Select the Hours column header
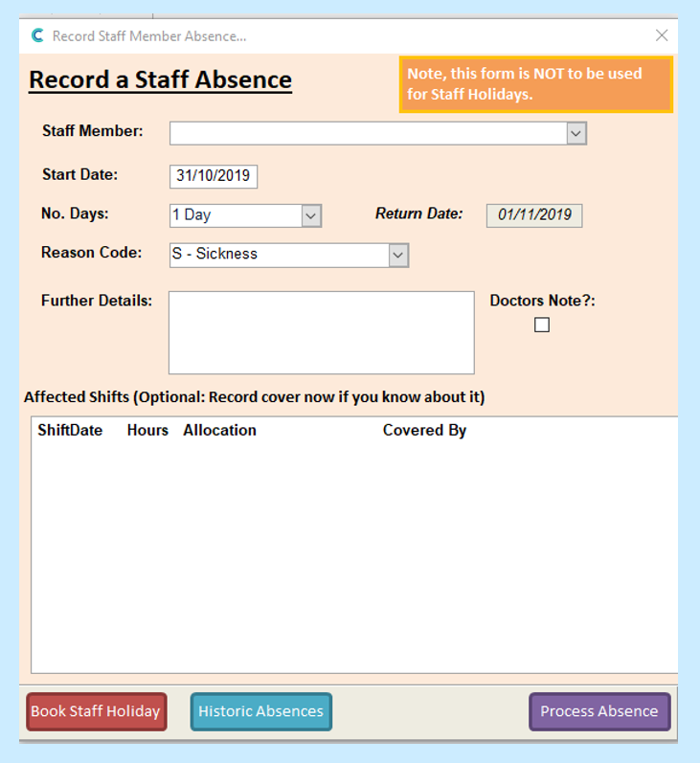 [x=147, y=431]
